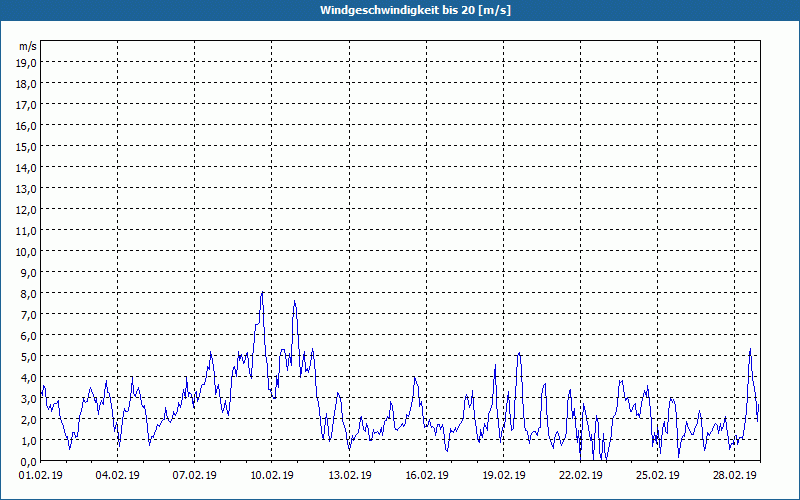
Task: Click the 19.02.19 date label
Action: pos(503,476)
